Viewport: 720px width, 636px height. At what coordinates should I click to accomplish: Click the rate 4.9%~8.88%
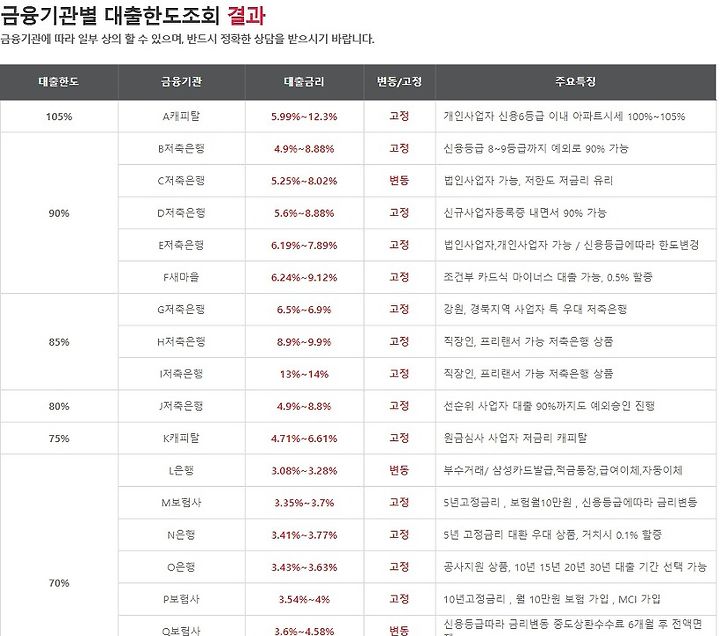pyautogui.click(x=304, y=149)
